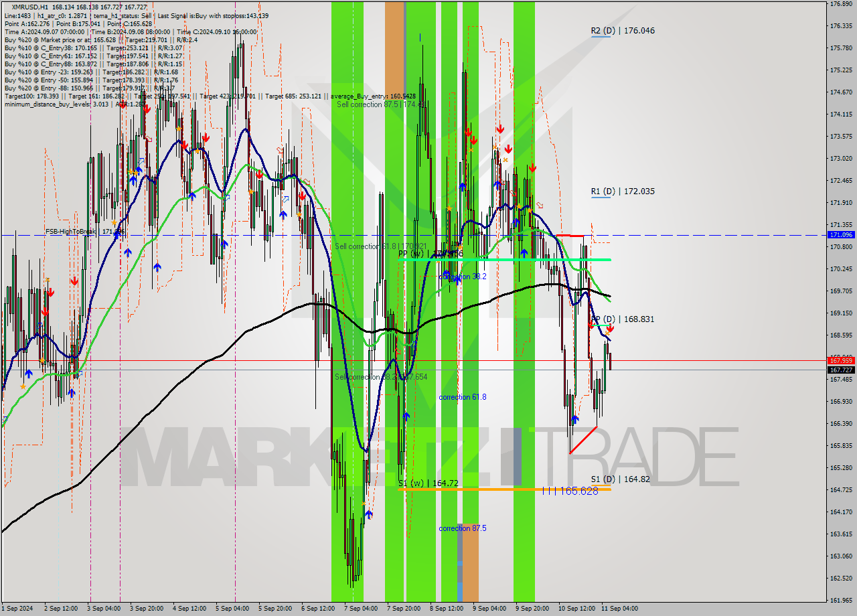
Task: Click the '2 Sep 12:00' time axis label
Action: click(61, 609)
